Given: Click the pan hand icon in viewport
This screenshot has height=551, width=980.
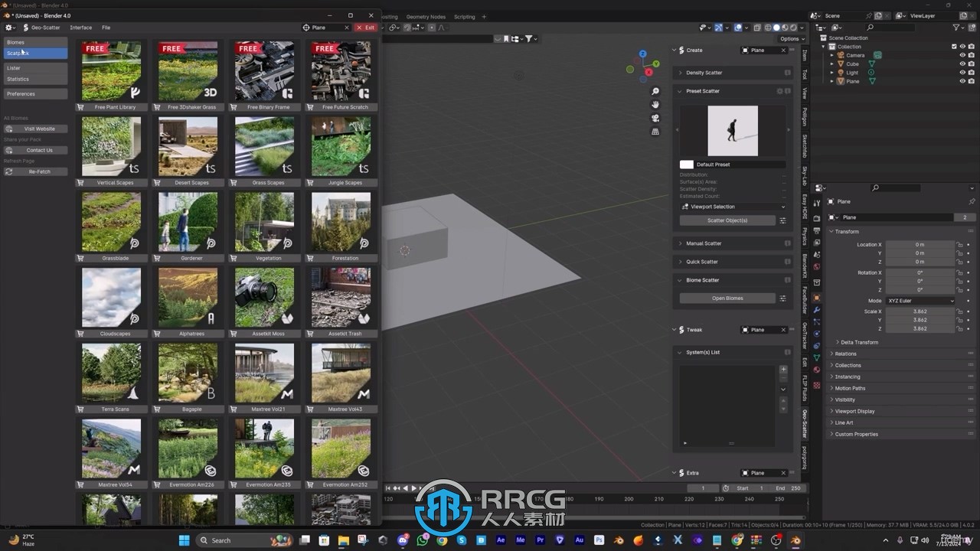Looking at the screenshot, I should tap(655, 105).
